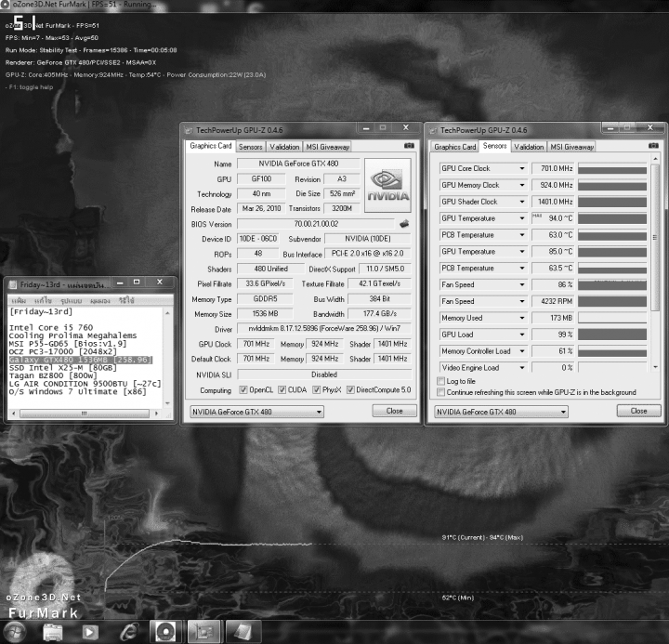Click the sensors list vertical scrollbar thumb
This screenshot has height=644, width=669.
pos(655,237)
